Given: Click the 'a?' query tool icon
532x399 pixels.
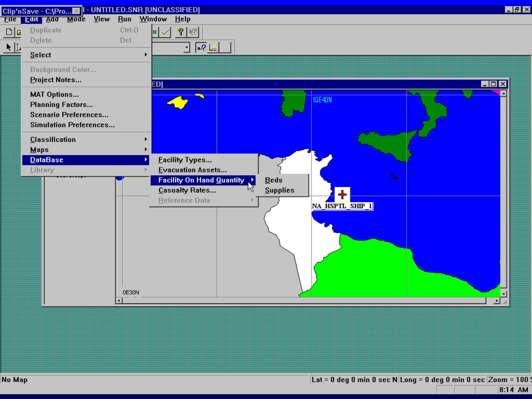Looking at the screenshot, I should tap(201, 47).
